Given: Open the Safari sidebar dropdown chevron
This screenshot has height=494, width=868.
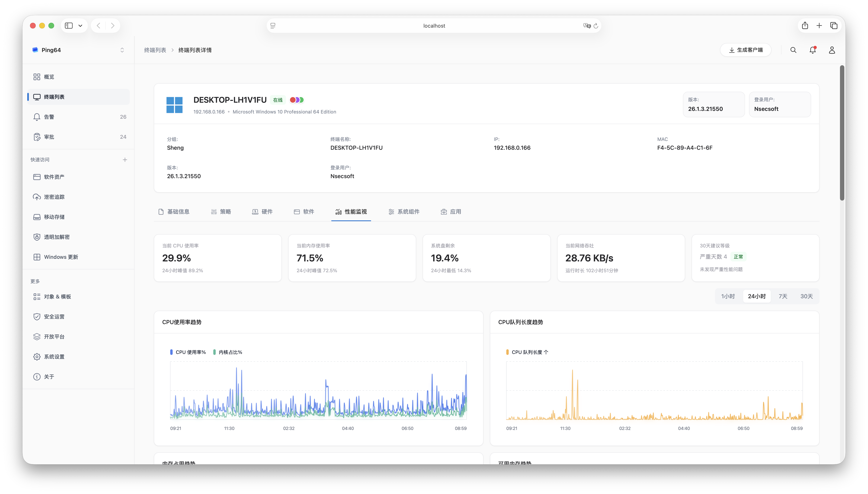Looking at the screenshot, I should pyautogui.click(x=81, y=26).
